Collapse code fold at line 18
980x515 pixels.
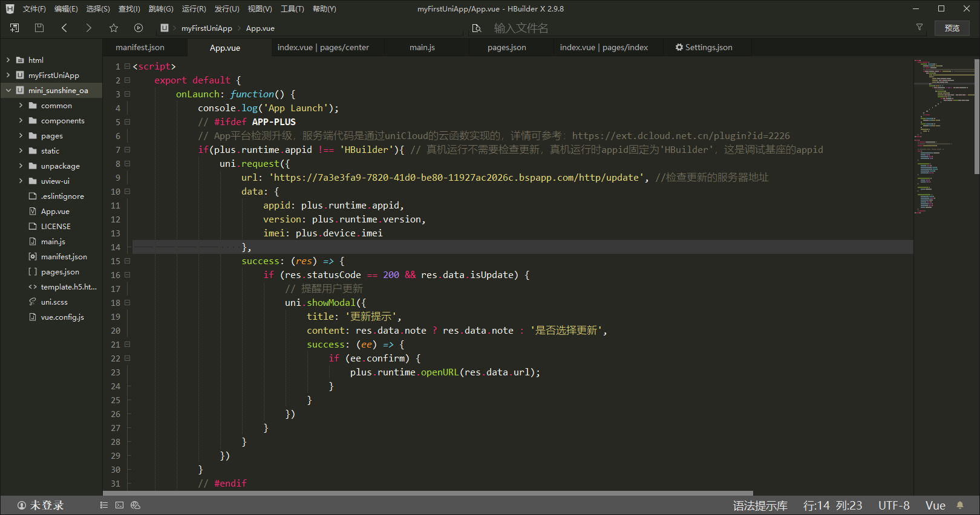pos(127,303)
